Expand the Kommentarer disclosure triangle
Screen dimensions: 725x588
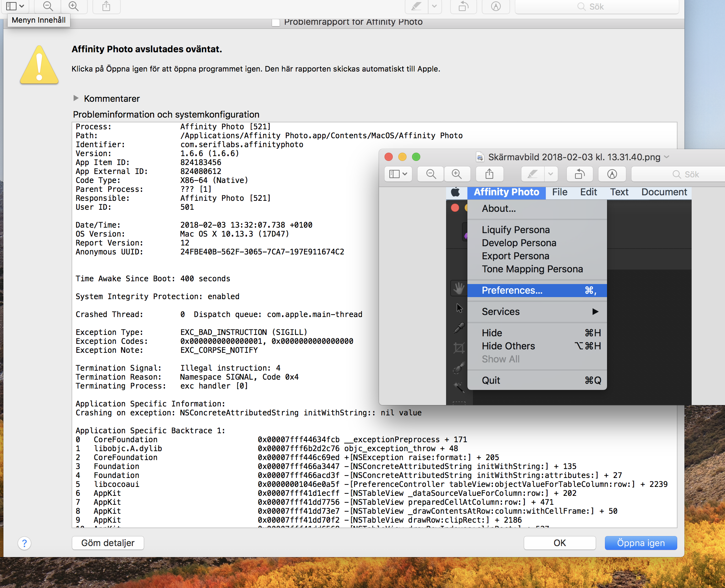pos(76,98)
